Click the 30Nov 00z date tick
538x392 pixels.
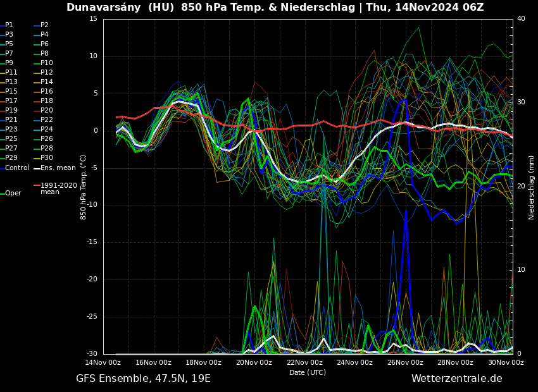coord(506,363)
